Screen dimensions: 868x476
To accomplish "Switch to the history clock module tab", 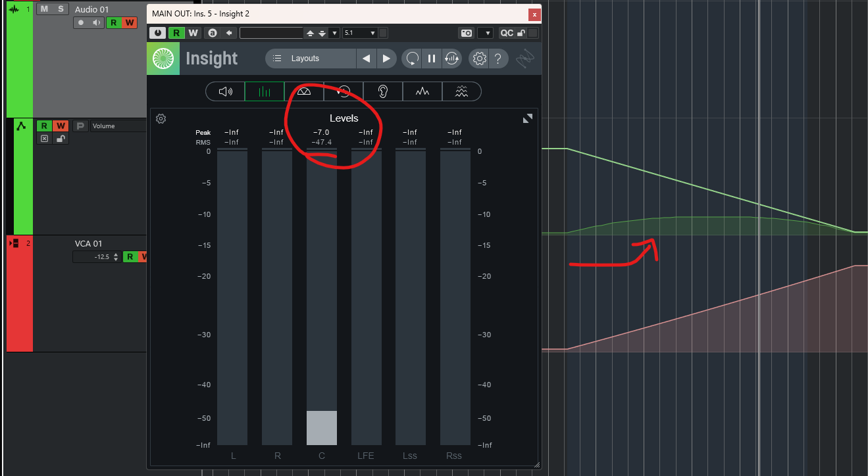I will [x=344, y=91].
